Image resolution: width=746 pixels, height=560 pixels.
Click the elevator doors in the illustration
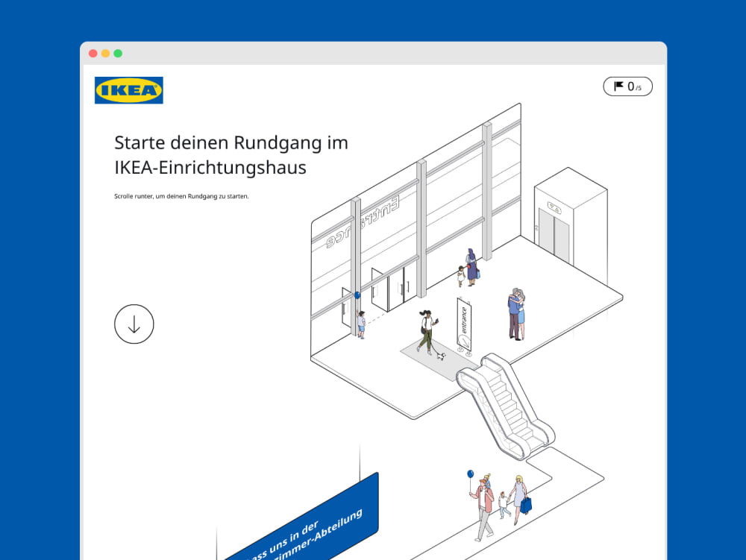(554, 235)
